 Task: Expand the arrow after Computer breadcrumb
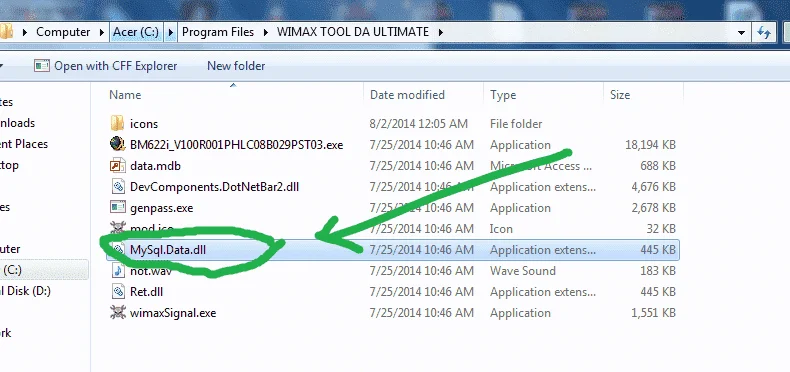pos(102,32)
